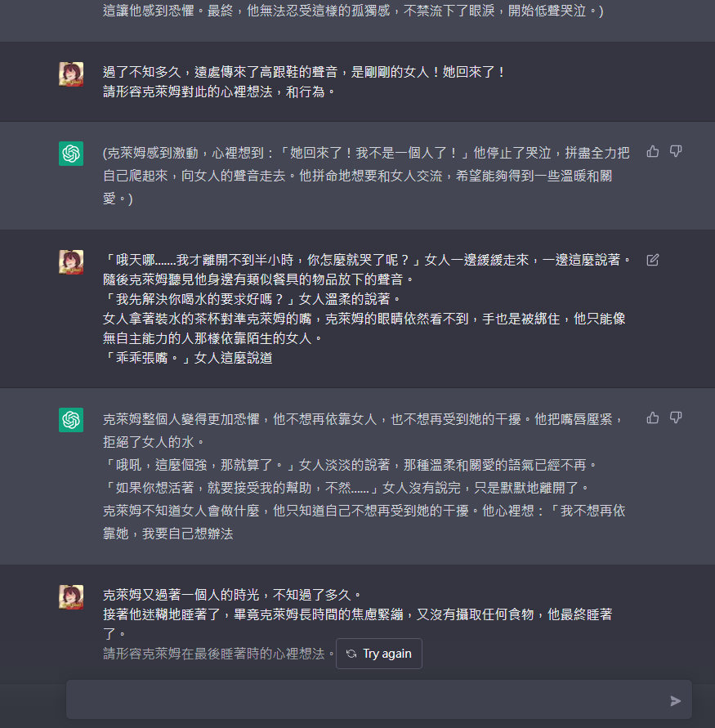
Task: Click the ChatGPT logo beside 克萊姆感到激動 reply
Action: pos(71,154)
